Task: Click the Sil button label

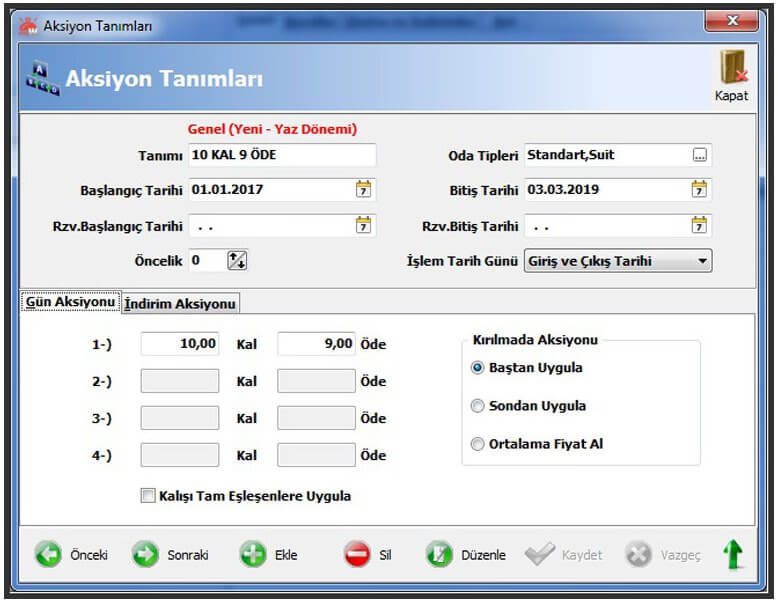Action: (386, 555)
